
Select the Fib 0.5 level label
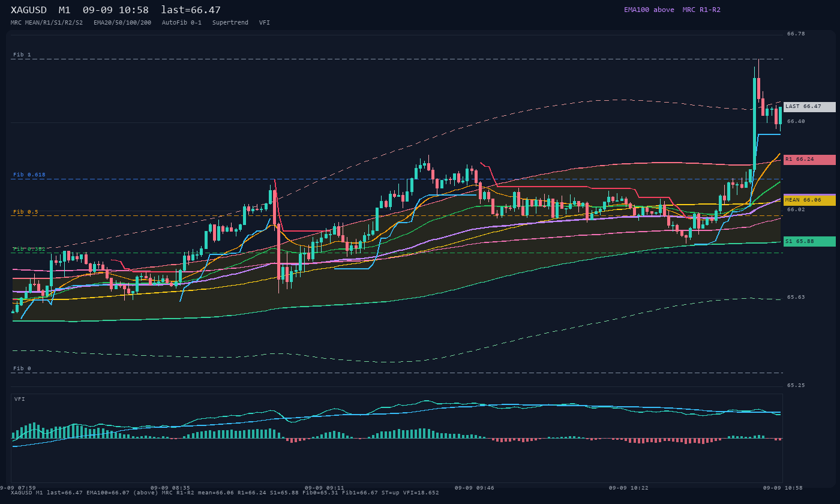click(x=26, y=212)
